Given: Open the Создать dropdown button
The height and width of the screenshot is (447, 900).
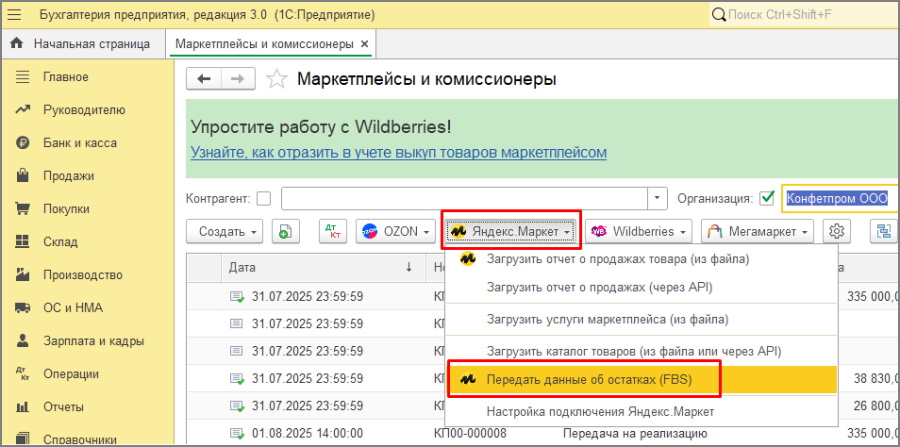Looking at the screenshot, I should [x=224, y=231].
